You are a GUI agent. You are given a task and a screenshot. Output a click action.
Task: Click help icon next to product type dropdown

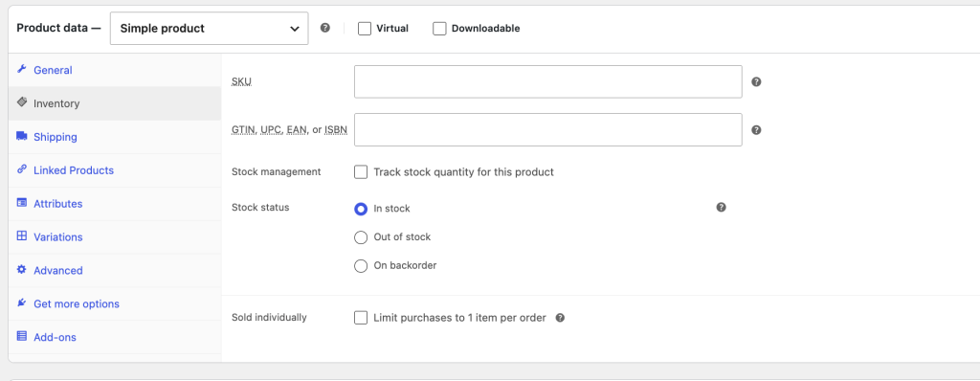(x=325, y=28)
